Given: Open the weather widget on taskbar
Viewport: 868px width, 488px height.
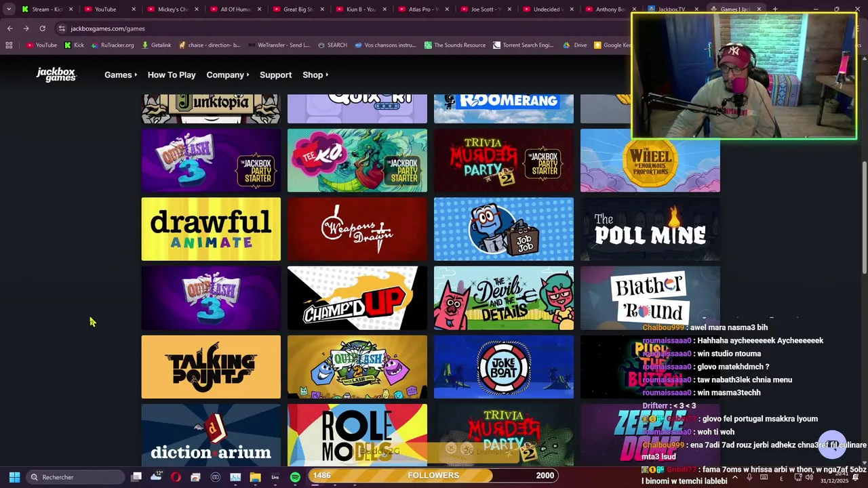Looking at the screenshot, I should point(156,477).
